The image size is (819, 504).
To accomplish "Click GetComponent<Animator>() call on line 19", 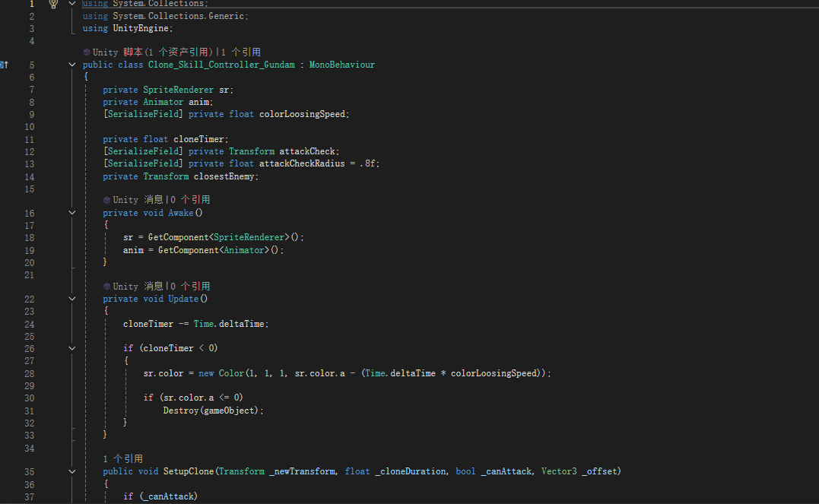I will tap(219, 250).
